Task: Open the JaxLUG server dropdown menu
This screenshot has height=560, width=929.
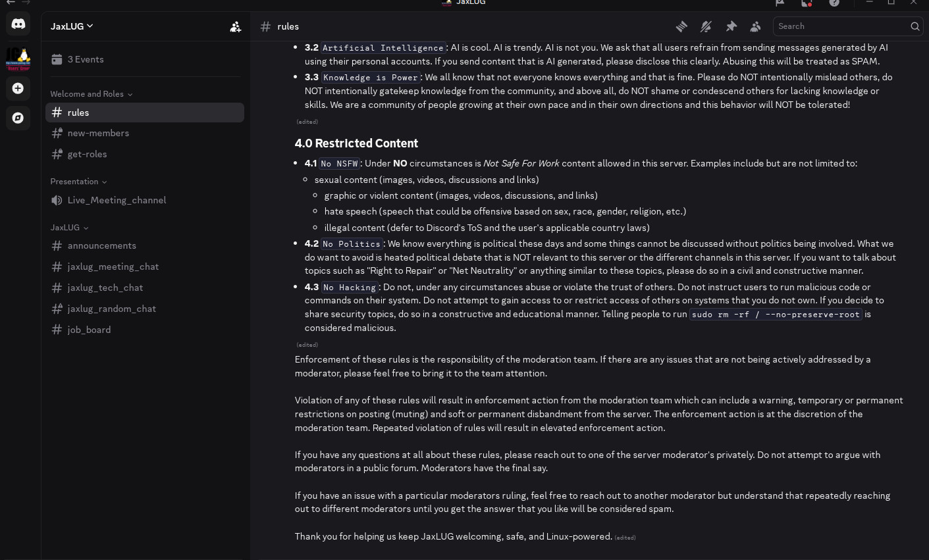Action: pos(72,26)
